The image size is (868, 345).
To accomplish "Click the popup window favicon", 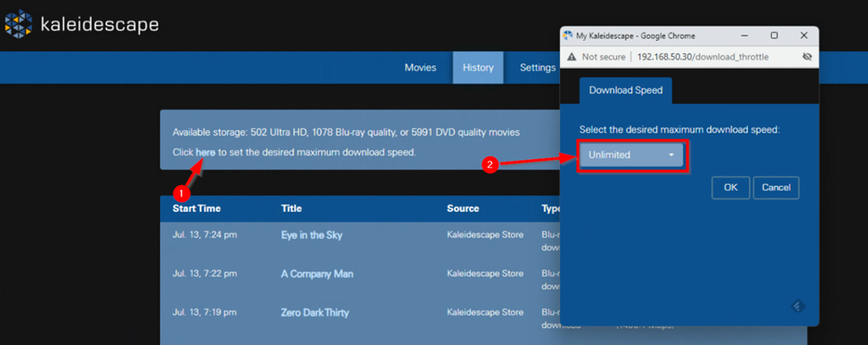I will tap(567, 36).
